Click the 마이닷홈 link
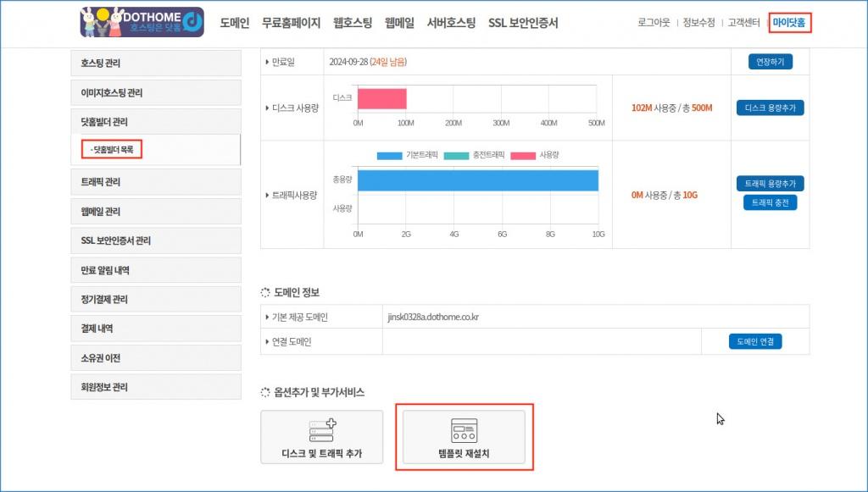The width and height of the screenshot is (868, 492). [790, 23]
